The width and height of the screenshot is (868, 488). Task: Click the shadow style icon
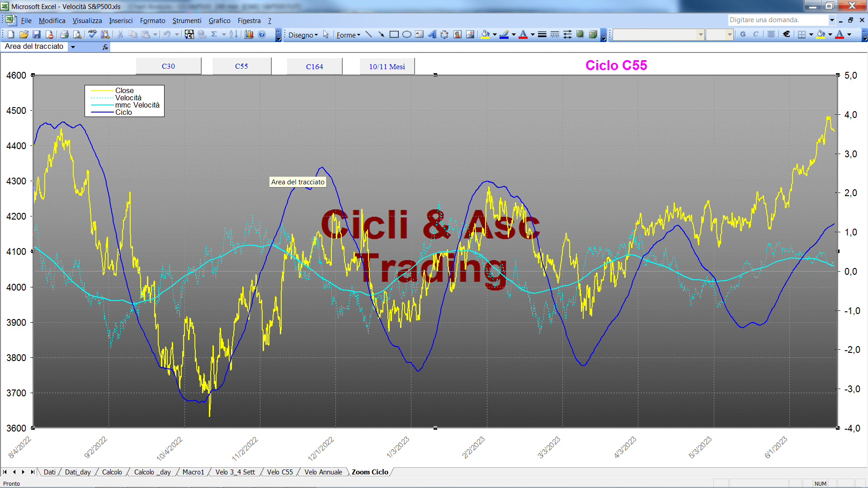point(580,34)
